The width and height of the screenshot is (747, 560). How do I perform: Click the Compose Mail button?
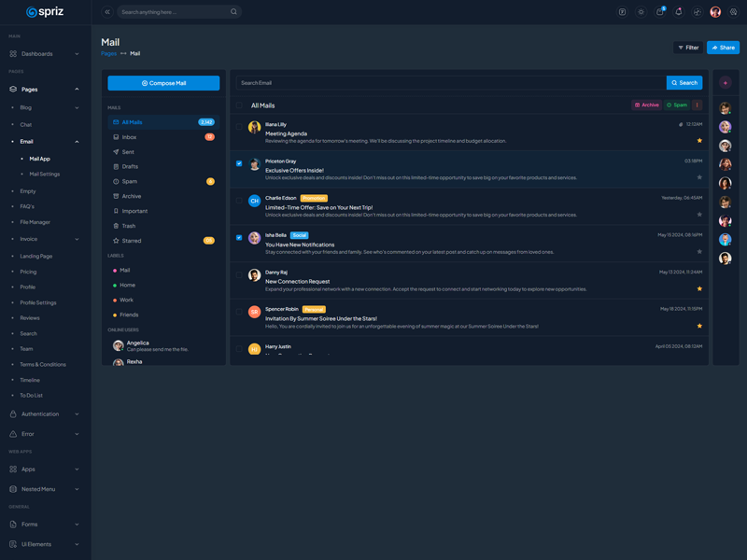163,83
